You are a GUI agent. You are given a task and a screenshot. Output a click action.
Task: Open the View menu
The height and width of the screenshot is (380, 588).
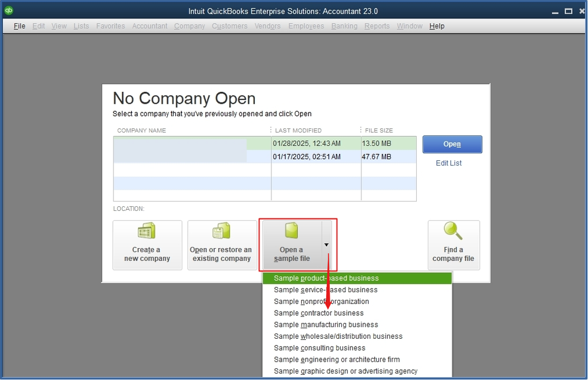coord(59,26)
